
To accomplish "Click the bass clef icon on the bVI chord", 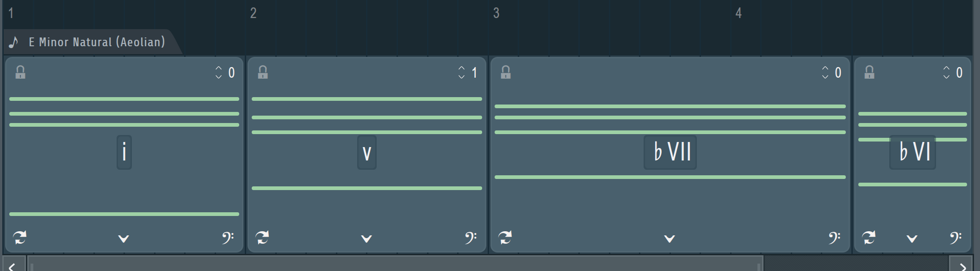I will [x=955, y=238].
